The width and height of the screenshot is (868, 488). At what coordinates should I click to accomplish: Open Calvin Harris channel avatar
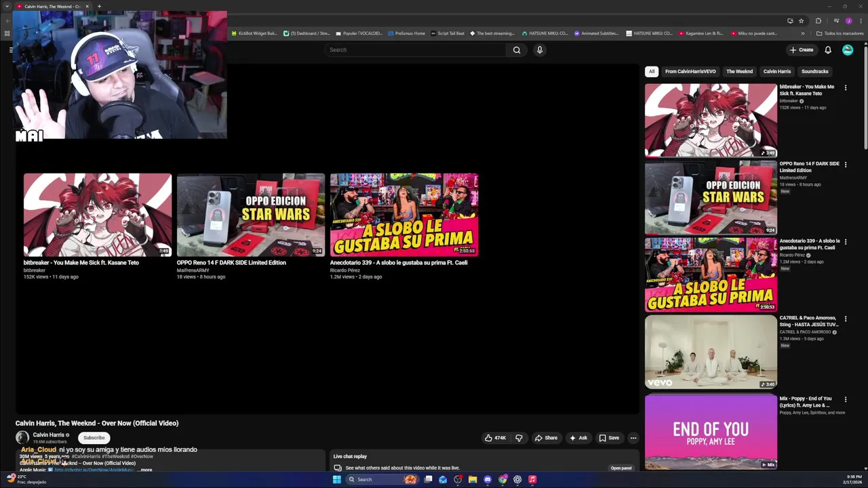(22, 438)
